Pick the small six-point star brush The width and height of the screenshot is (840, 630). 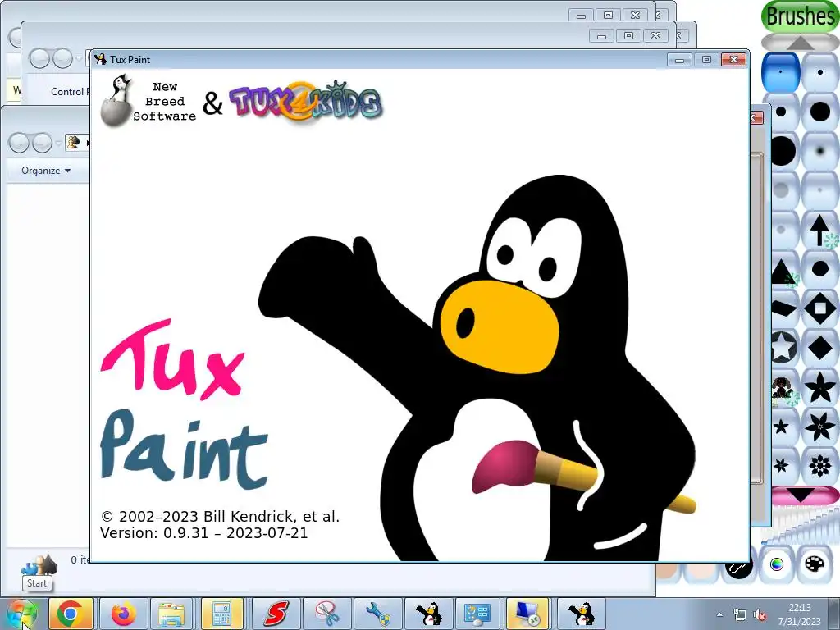click(x=783, y=466)
